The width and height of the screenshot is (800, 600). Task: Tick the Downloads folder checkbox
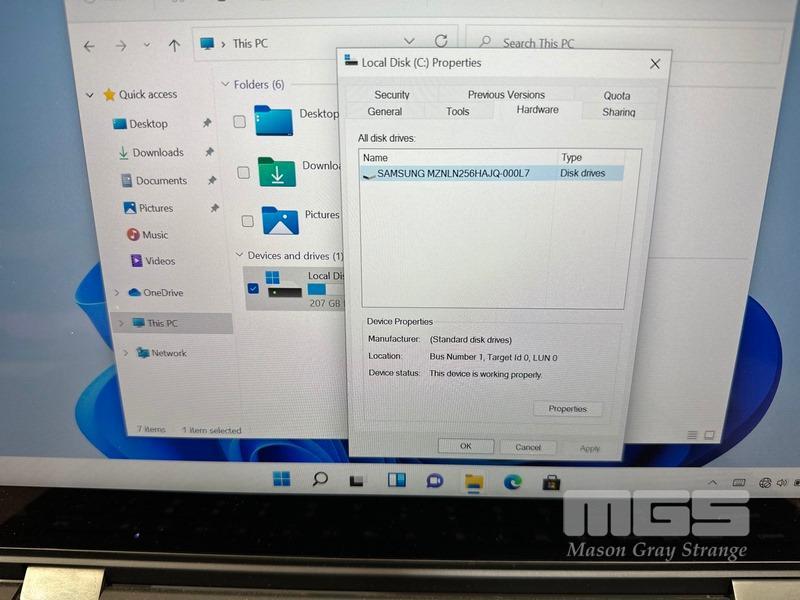coord(243,172)
